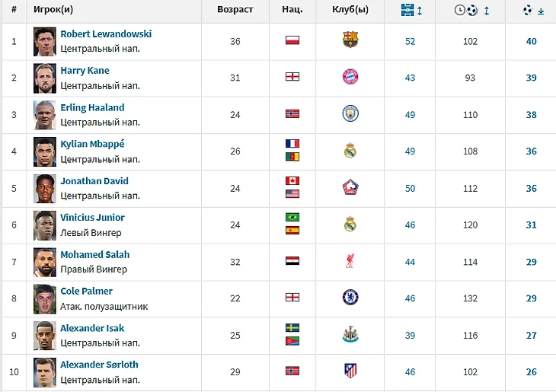The image size is (556, 392).
Task: Open the Chelsea crest in Cole Palmer's row
Action: pos(350,298)
